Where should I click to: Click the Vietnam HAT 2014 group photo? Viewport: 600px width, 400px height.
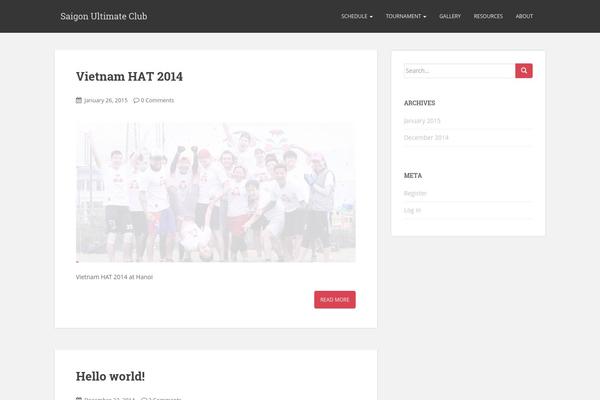pyautogui.click(x=216, y=192)
